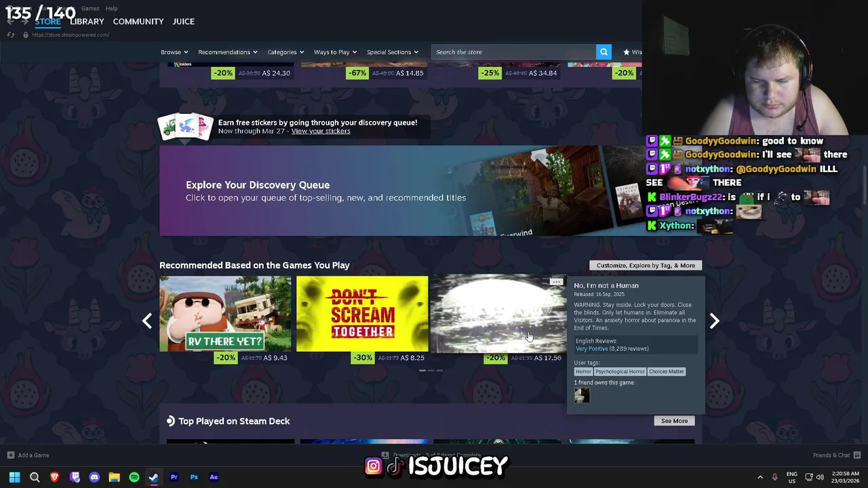Viewport: 868px width, 488px height.
Task: Launch Brave browser from taskbar
Action: tap(54, 477)
